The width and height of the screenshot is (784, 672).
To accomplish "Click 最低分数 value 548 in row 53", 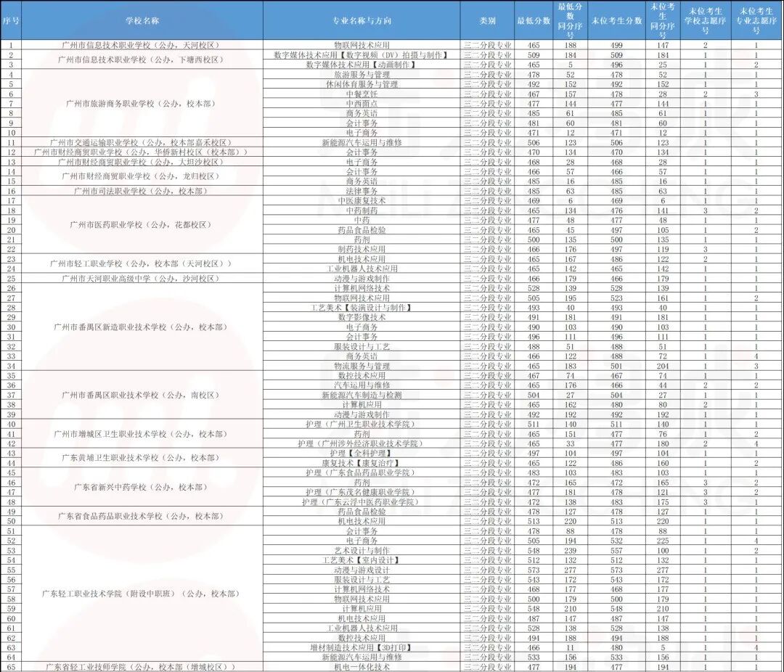I will [x=534, y=551].
